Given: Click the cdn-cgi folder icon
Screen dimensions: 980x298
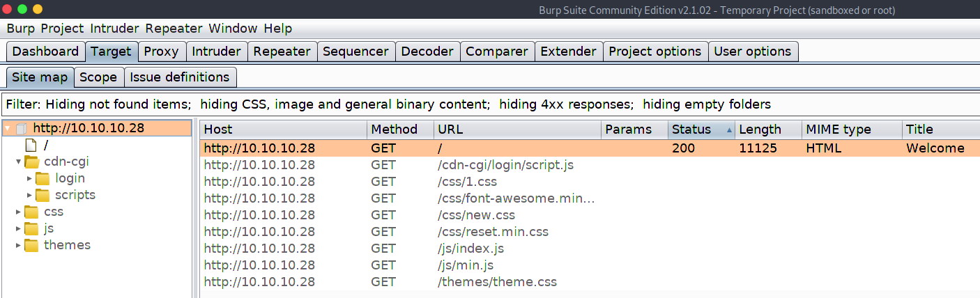Looking at the screenshot, I should coord(31,162).
